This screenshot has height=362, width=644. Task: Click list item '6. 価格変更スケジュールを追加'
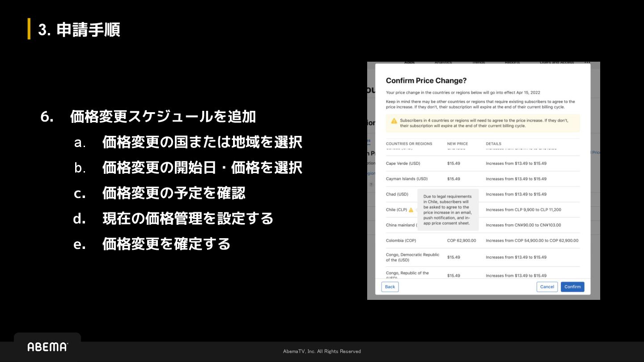(x=148, y=117)
